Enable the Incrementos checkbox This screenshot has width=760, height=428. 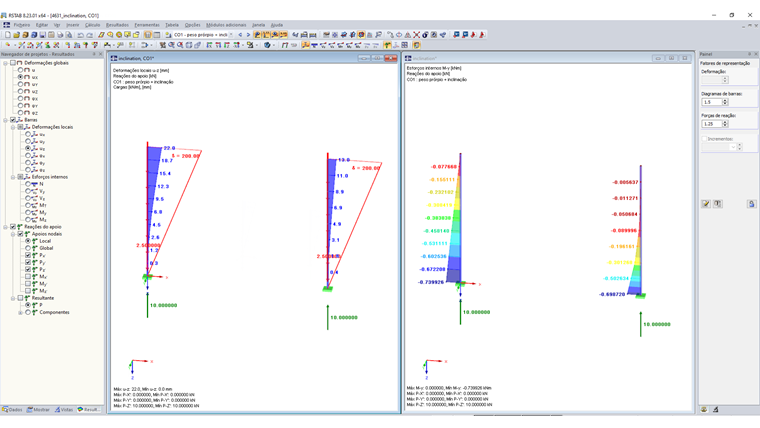pyautogui.click(x=704, y=139)
